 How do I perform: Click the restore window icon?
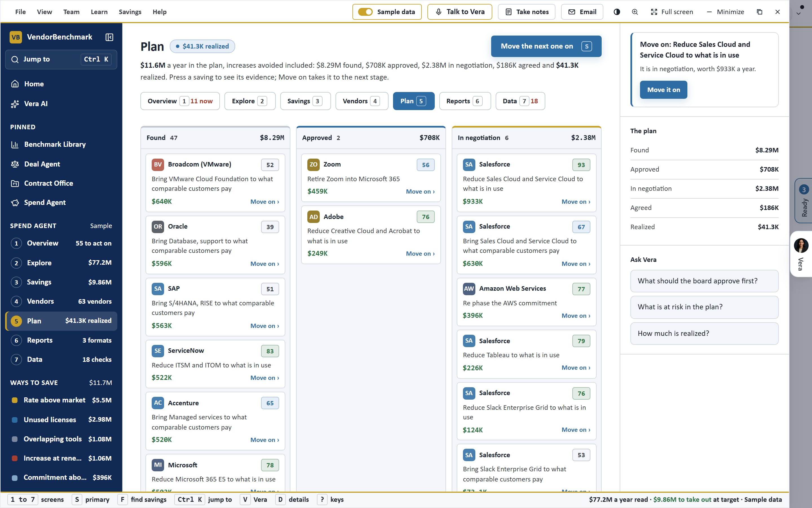coord(760,12)
